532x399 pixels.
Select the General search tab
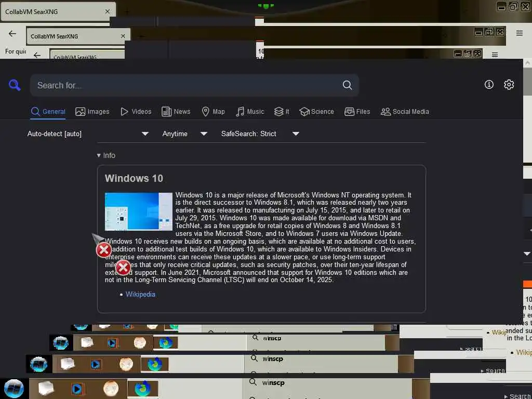48,112
